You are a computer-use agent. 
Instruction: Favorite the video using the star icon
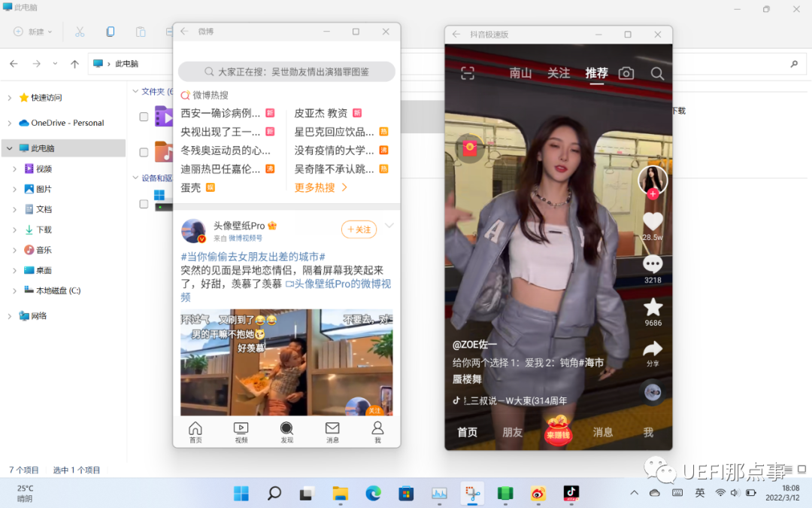click(653, 307)
